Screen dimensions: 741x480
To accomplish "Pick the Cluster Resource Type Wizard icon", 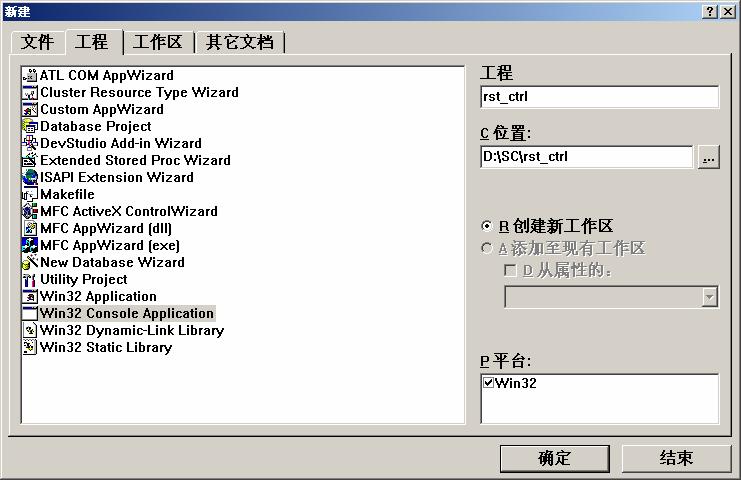I will coord(30,92).
